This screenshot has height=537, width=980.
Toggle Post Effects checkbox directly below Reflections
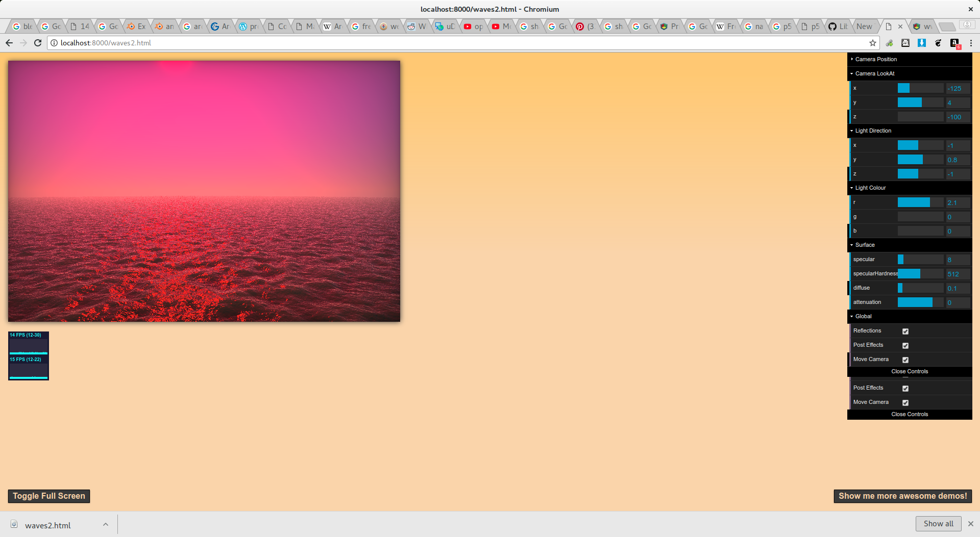pyautogui.click(x=905, y=345)
